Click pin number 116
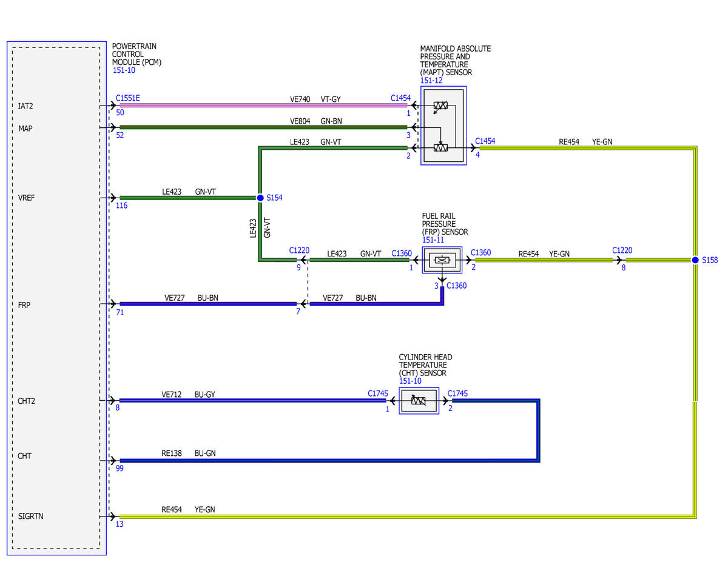728x562 pixels. 121,206
